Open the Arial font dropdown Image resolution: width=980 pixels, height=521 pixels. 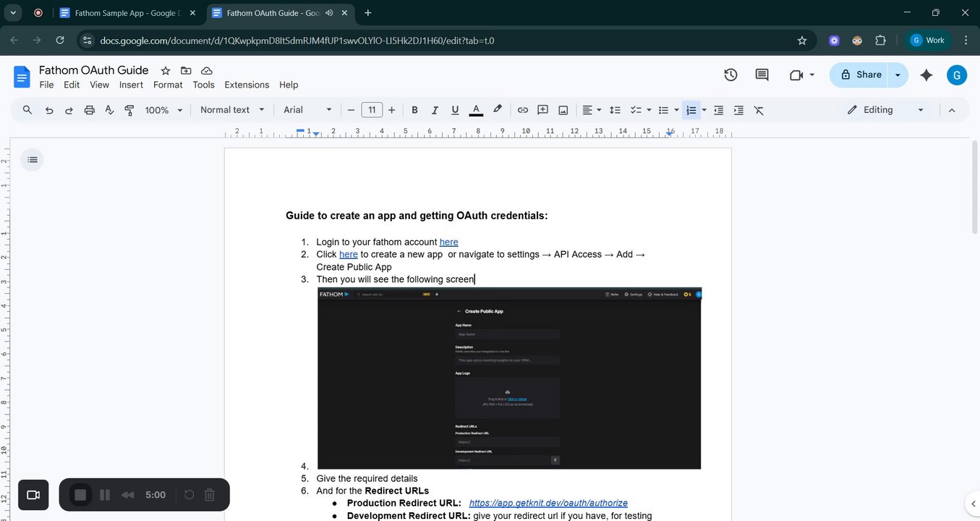tap(308, 110)
